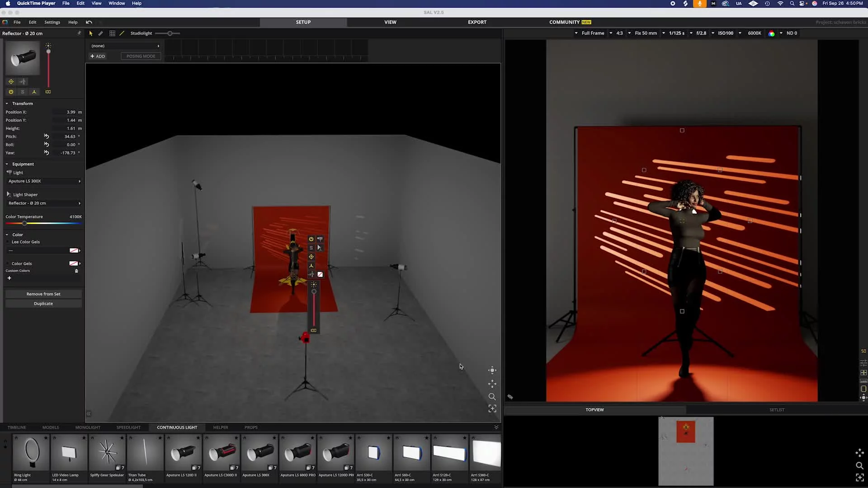The height and width of the screenshot is (488, 868).
Task: Open the SPEEDLIGHT equipment tab
Action: pos(128,427)
